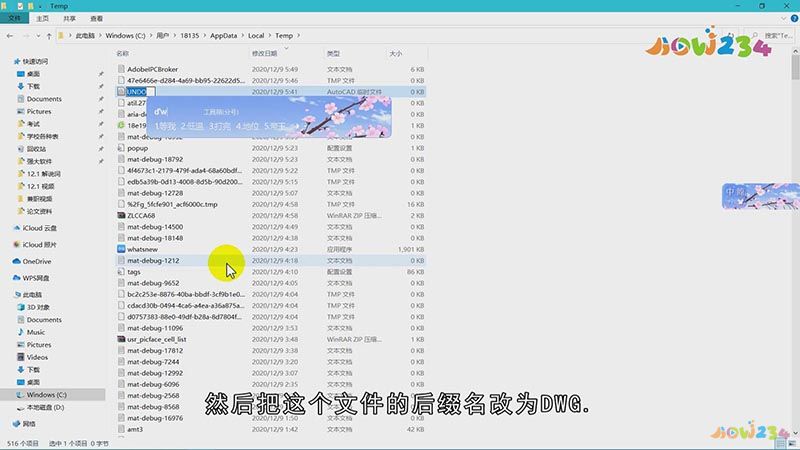The image size is (800, 450).
Task: Select the popup configuration file
Action: click(x=137, y=148)
